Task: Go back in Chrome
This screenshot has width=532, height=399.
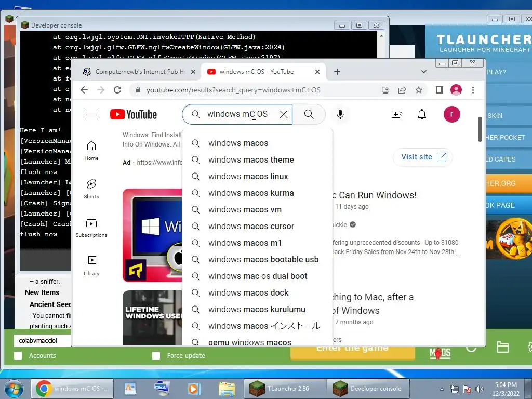Action: [84, 90]
